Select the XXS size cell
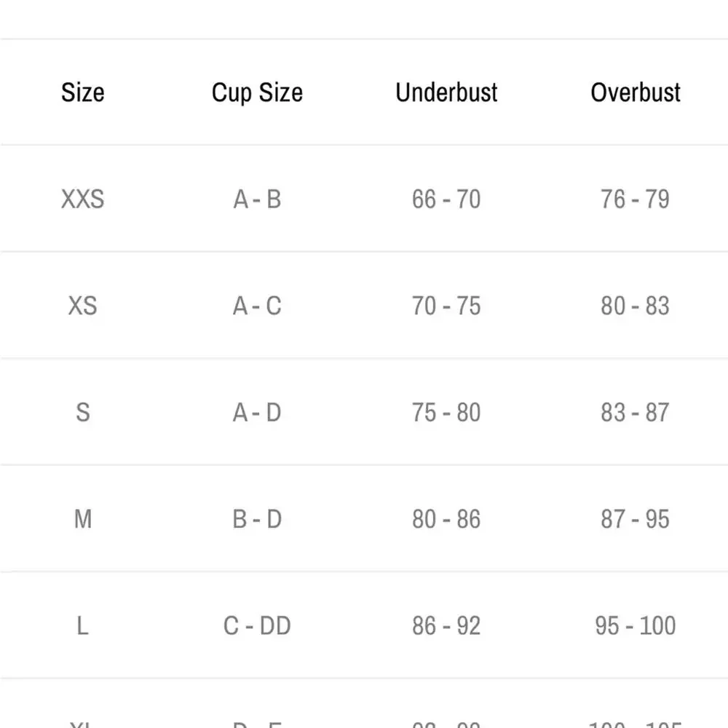The height and width of the screenshot is (728, 728). click(83, 199)
